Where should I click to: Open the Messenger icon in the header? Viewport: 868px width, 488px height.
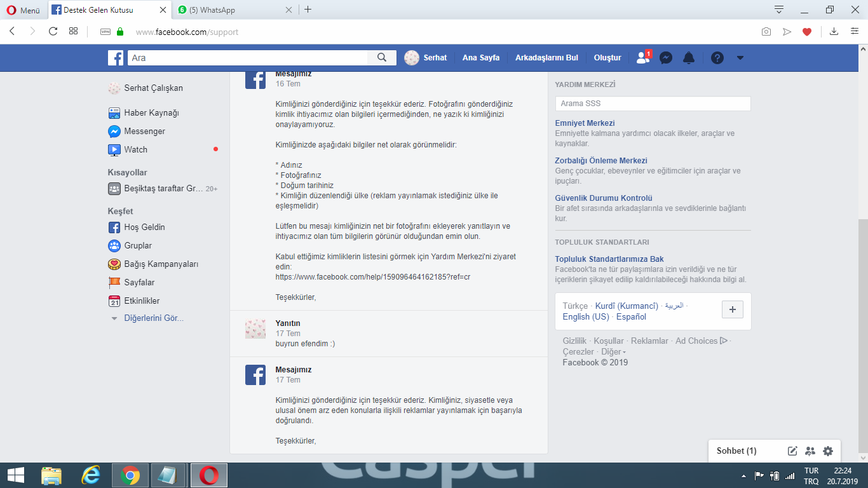point(666,58)
